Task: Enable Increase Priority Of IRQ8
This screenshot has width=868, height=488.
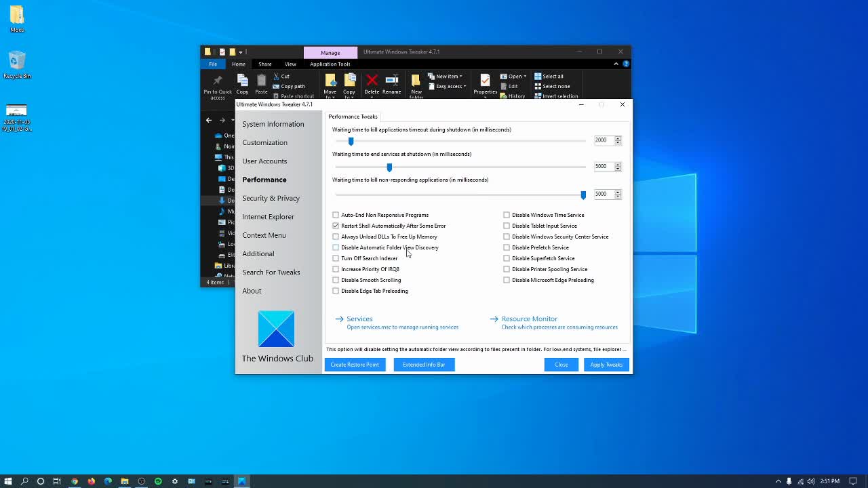Action: (x=336, y=269)
